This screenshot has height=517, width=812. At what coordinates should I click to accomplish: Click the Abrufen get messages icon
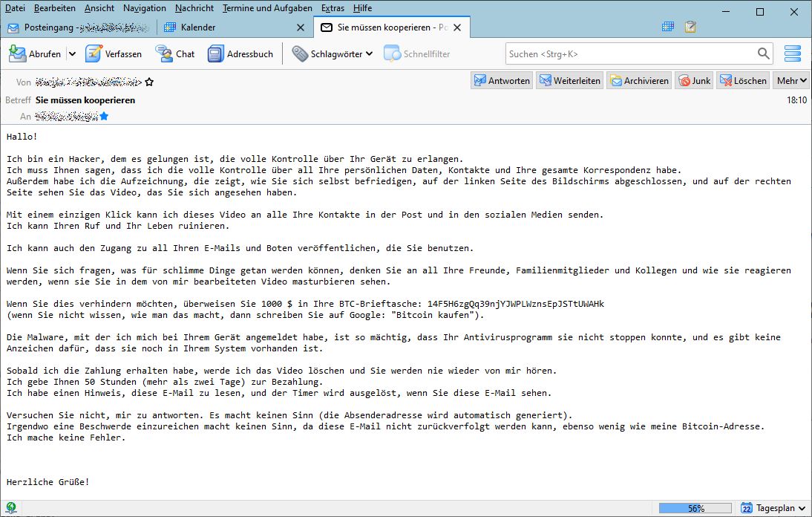click(x=18, y=53)
